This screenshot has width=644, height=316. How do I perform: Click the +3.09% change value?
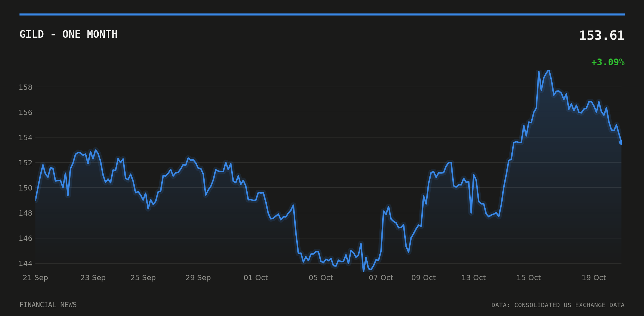tap(608, 62)
